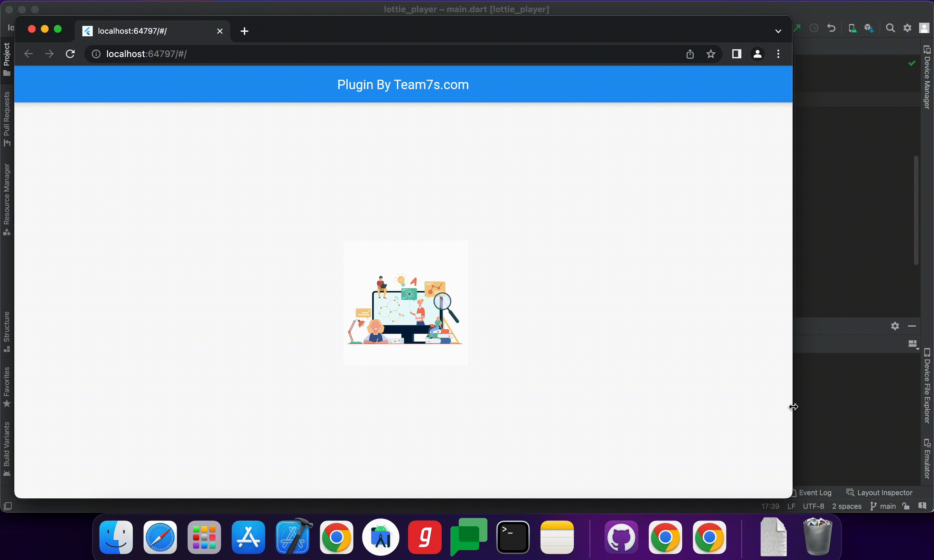Open the Terminal app in Dock
The image size is (934, 560).
point(513,537)
